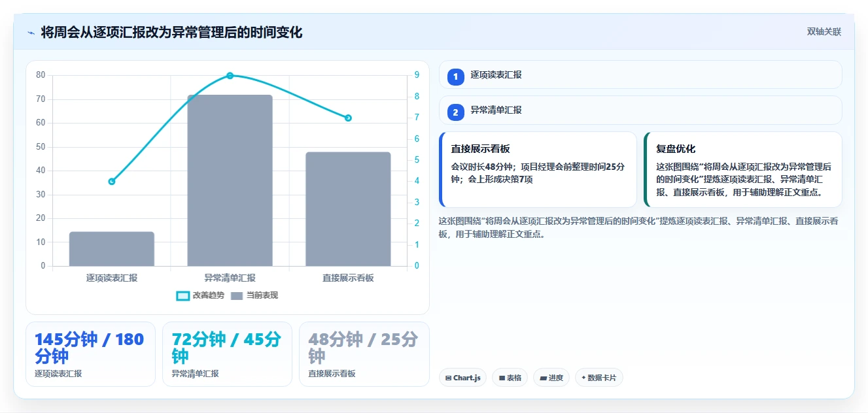Click the 异常清单汇报 bar in chart

[x=230, y=180]
